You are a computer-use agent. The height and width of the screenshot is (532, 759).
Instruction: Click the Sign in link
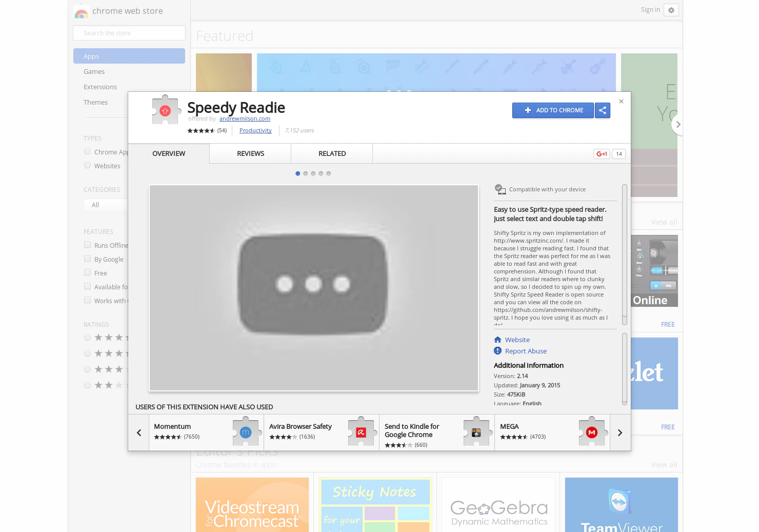(650, 10)
